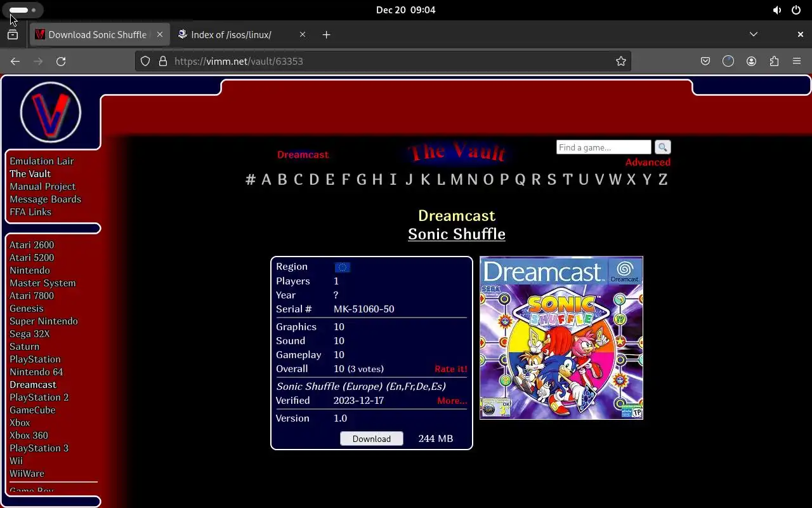This screenshot has height=508, width=812.
Task: Select Sega 32X system
Action: (x=29, y=334)
